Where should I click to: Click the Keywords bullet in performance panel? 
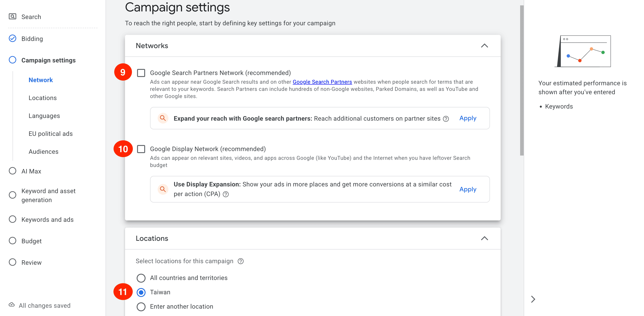pyautogui.click(x=559, y=106)
